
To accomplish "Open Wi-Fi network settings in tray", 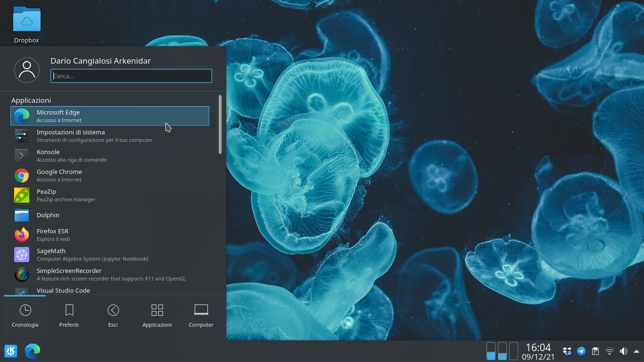I will coord(610,351).
